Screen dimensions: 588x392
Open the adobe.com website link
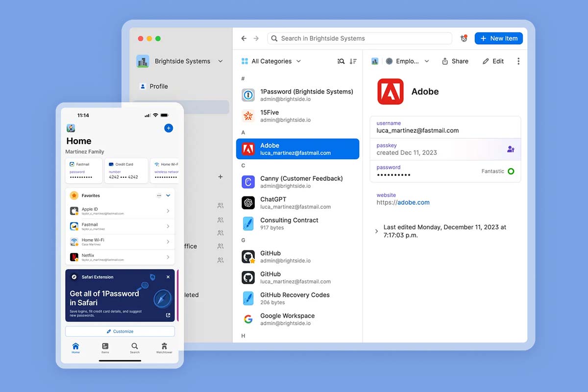point(413,202)
